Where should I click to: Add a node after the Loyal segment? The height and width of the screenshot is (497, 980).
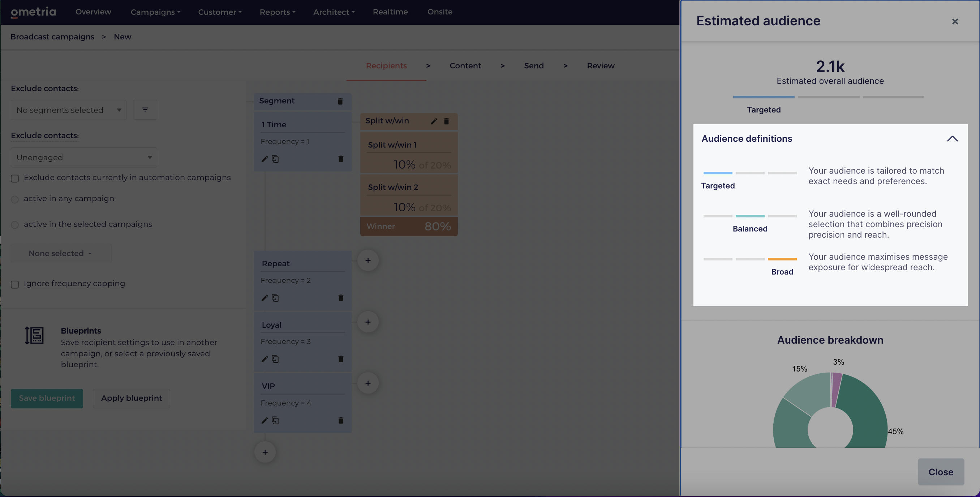click(368, 322)
